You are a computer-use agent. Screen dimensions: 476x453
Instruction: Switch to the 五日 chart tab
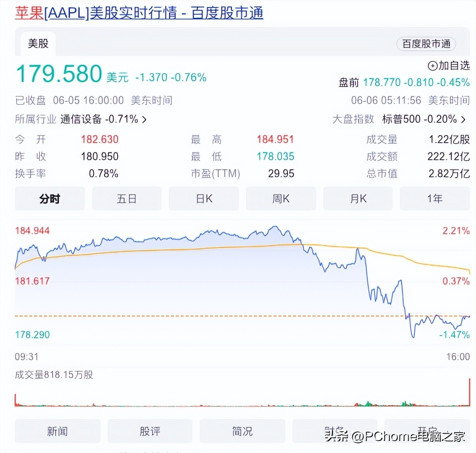coord(127,199)
